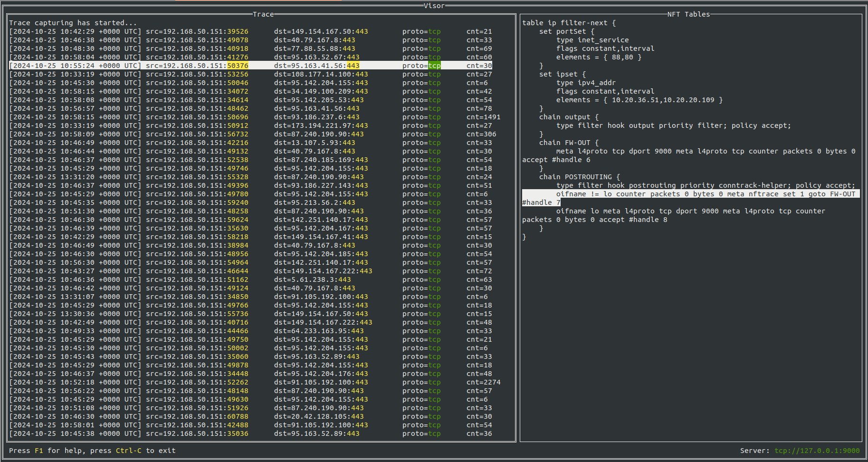Select the trace row with cnt=2274
This screenshot has width=868, height=462.
click(255, 382)
